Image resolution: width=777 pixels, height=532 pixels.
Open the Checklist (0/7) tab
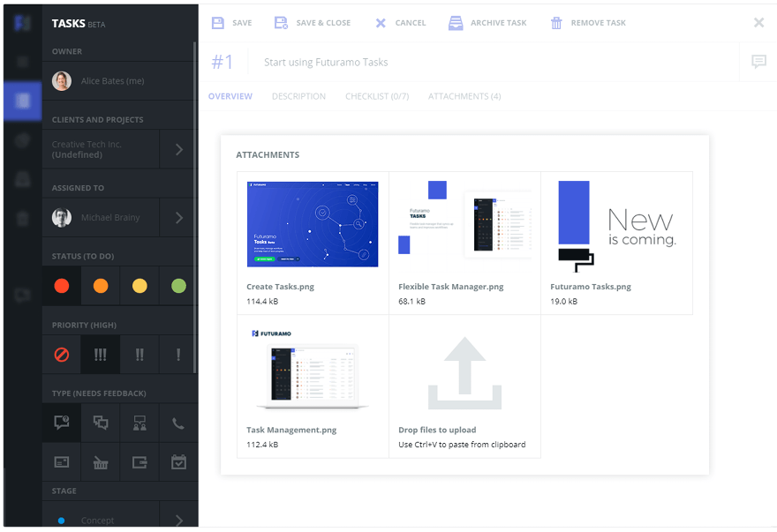(377, 96)
